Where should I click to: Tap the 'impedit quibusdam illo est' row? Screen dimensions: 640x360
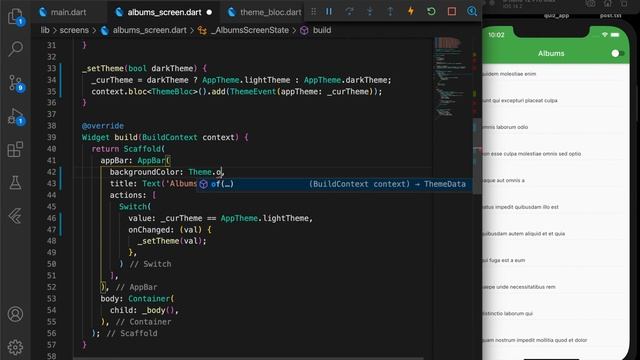pos(556,207)
